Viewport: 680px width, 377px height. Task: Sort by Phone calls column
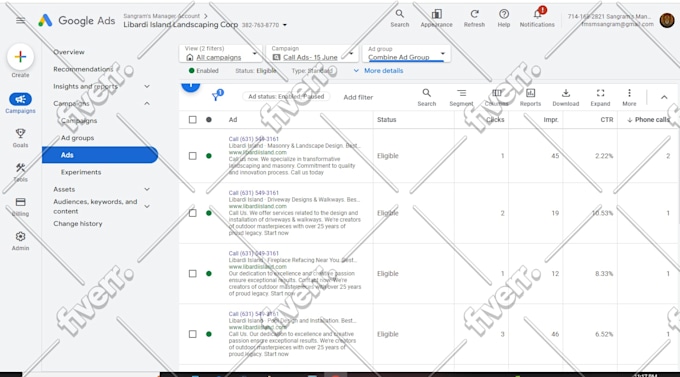pos(648,120)
